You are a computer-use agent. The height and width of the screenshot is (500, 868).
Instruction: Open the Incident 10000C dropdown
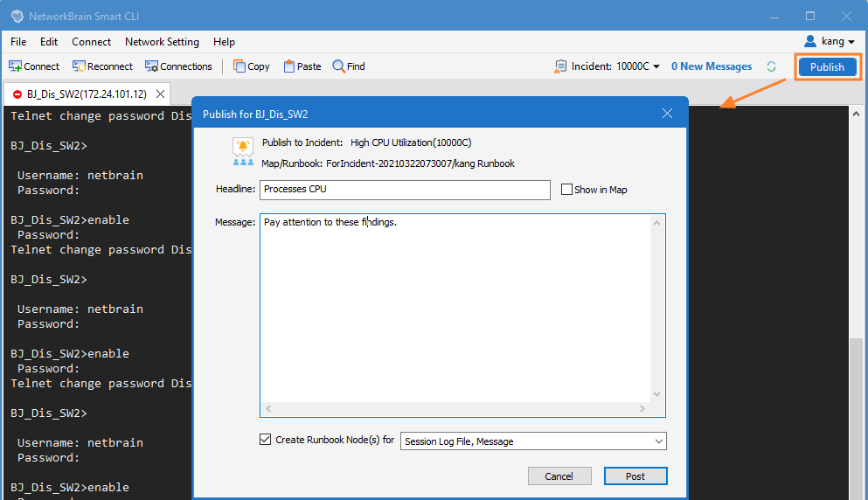pyautogui.click(x=656, y=66)
